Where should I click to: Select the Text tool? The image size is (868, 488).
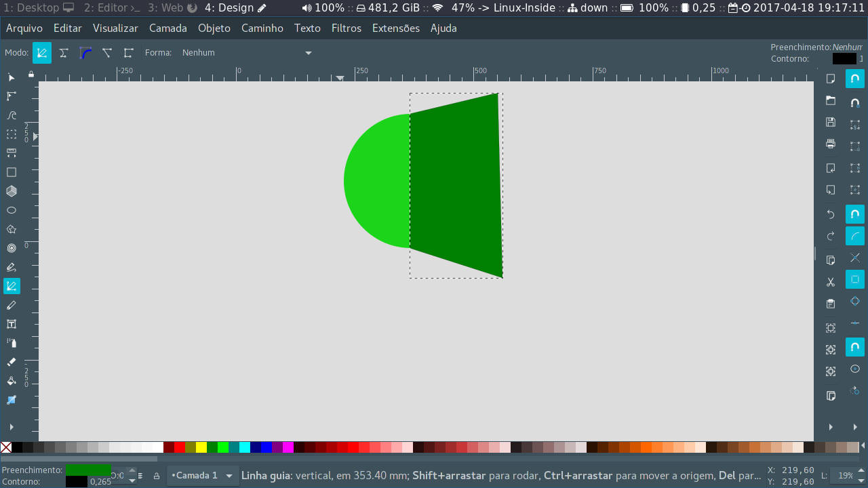pos(12,324)
